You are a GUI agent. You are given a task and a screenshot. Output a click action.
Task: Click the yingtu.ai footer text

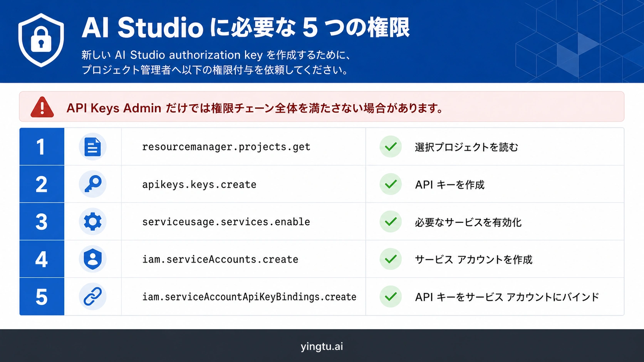point(322,346)
